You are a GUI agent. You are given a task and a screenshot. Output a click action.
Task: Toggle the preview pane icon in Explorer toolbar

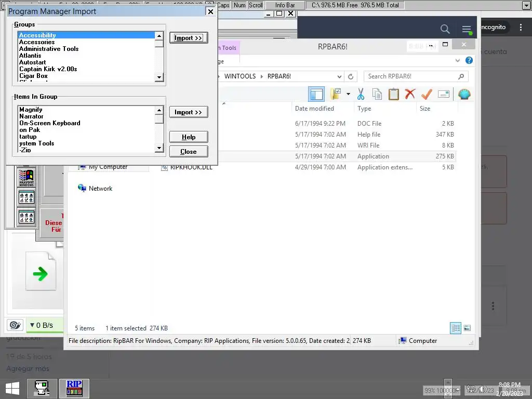tap(316, 95)
